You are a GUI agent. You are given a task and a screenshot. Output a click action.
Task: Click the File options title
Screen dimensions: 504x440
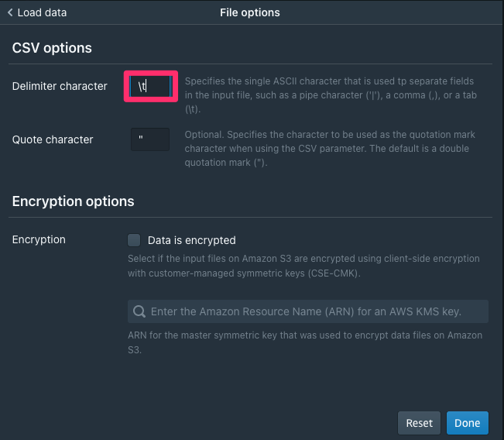click(250, 12)
